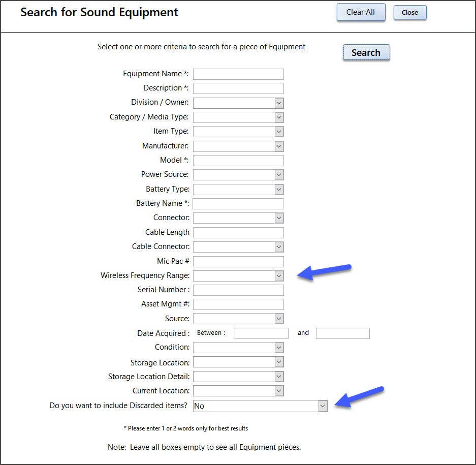Select the Serial Number input field

click(238, 290)
